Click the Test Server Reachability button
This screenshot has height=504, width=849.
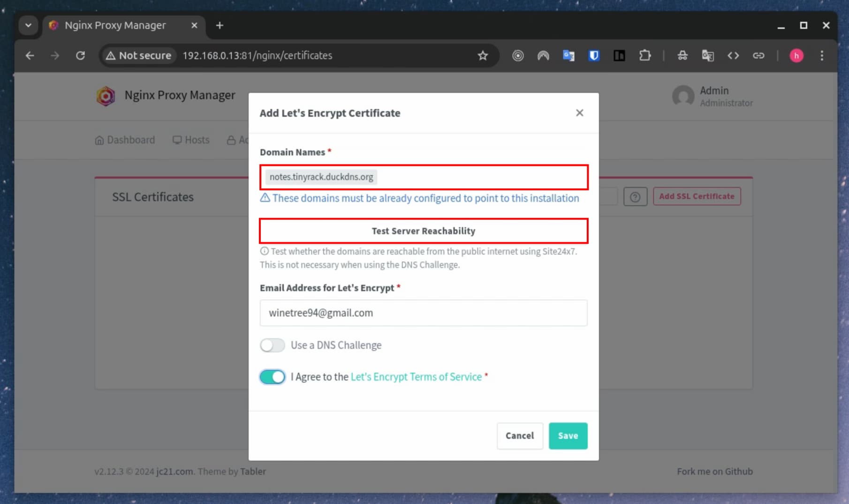point(424,231)
